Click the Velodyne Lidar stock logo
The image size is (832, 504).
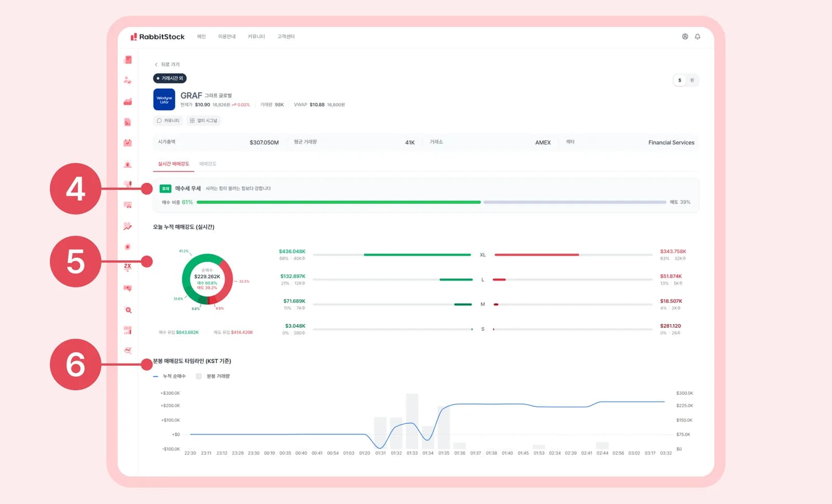pyautogui.click(x=164, y=100)
